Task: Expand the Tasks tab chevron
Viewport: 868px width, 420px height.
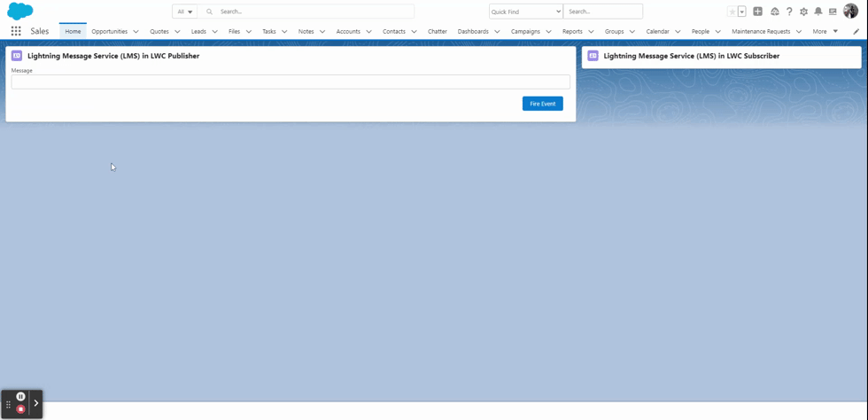Action: point(284,32)
